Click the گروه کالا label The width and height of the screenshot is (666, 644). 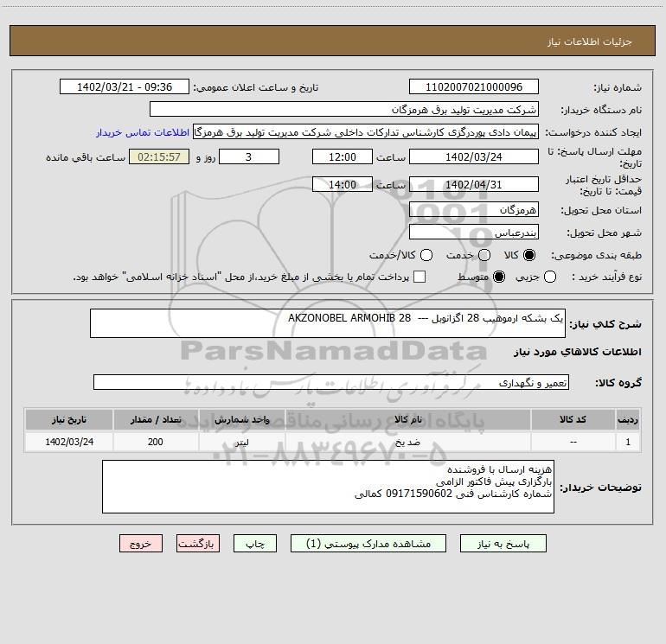coord(618,383)
